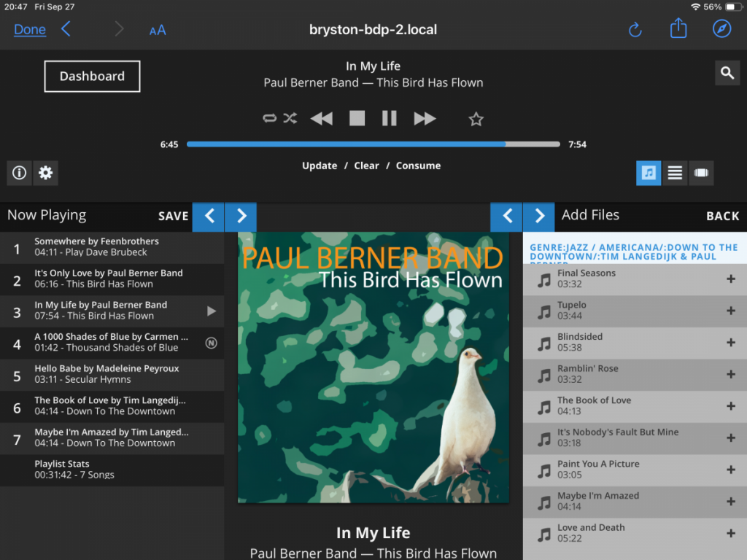Open the settings gear
The height and width of the screenshot is (560, 747).
46,172
